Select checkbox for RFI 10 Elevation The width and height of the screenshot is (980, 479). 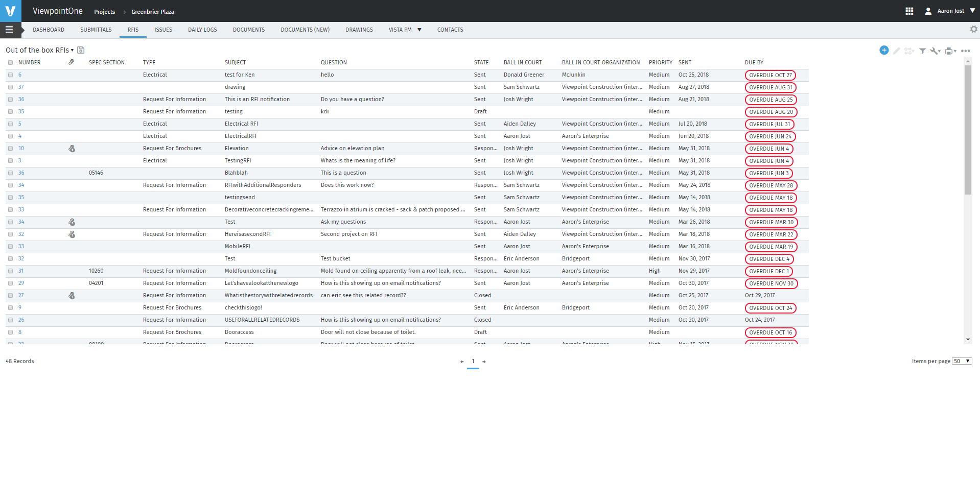(x=10, y=148)
